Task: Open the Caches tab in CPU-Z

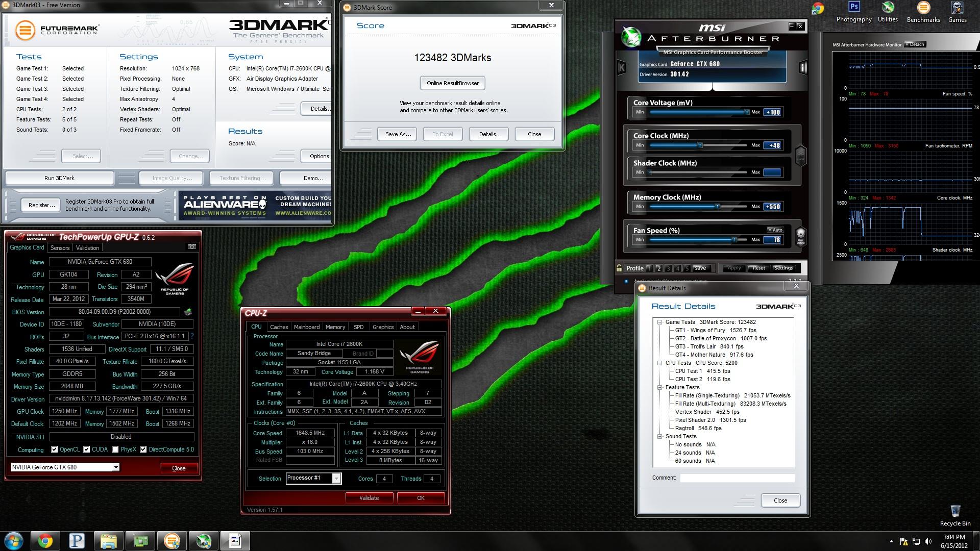Action: [x=279, y=327]
